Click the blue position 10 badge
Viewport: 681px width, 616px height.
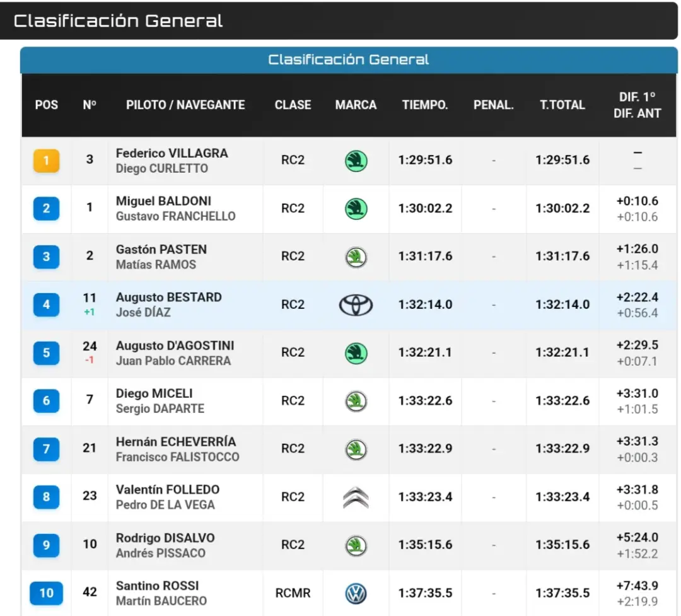click(x=47, y=593)
